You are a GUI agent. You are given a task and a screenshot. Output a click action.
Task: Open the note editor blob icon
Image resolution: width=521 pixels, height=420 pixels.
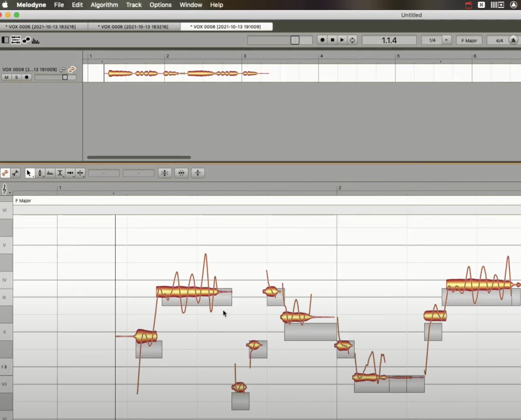(x=26, y=40)
